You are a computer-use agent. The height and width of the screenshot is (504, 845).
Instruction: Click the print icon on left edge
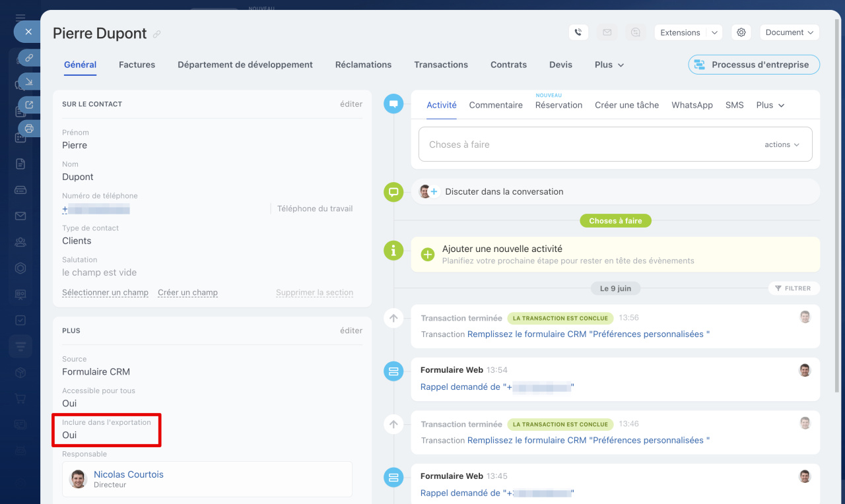tap(29, 128)
